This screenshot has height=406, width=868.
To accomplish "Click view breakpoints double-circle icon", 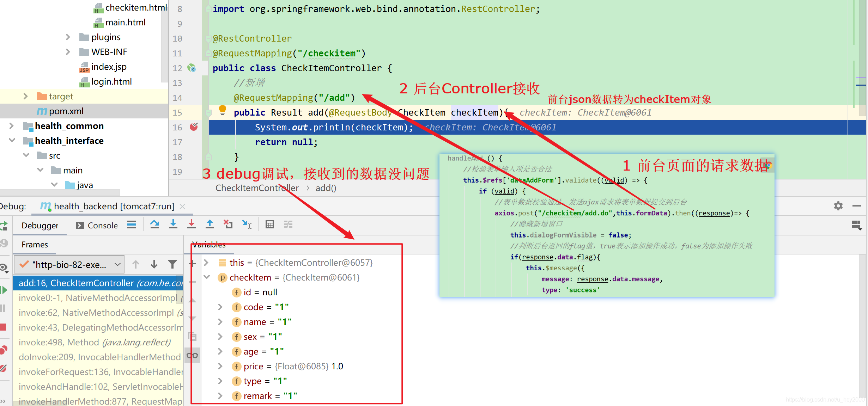I will pyautogui.click(x=4, y=350).
